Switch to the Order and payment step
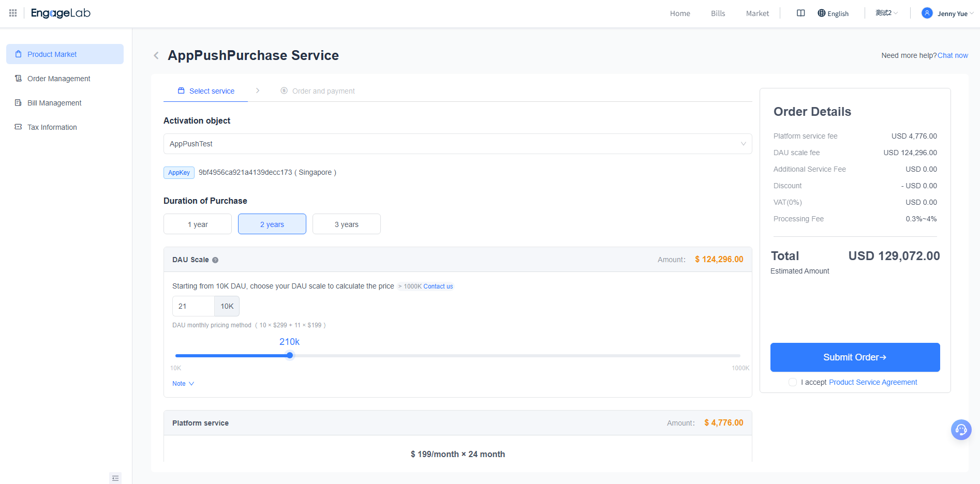Screen dimensions: 980x484 tap(318, 91)
